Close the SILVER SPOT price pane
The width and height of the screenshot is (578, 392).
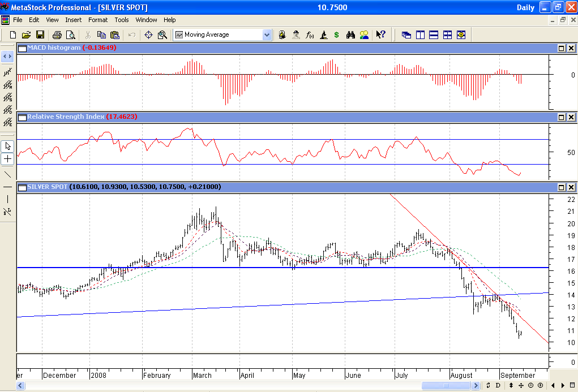click(571, 187)
